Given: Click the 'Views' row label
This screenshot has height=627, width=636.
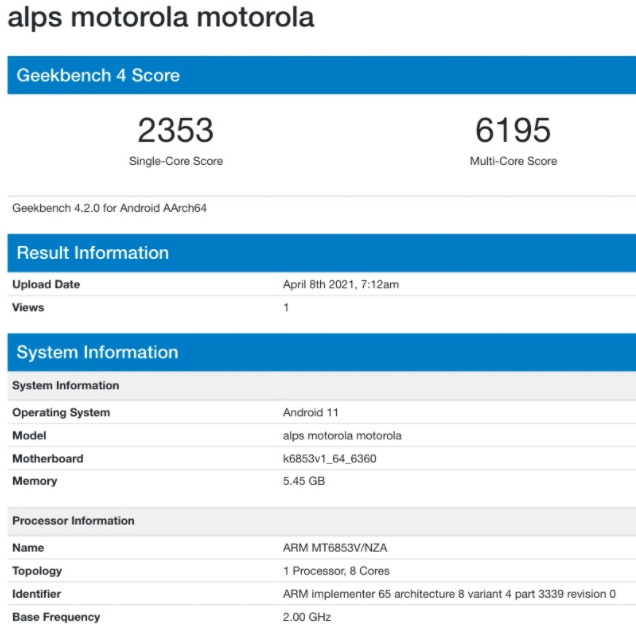Looking at the screenshot, I should 28,307.
